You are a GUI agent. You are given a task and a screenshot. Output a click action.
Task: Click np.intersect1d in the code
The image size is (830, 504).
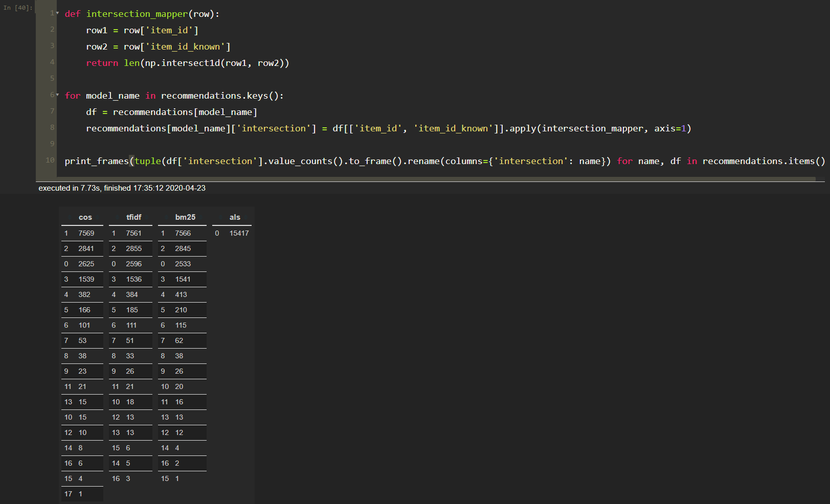tap(183, 63)
